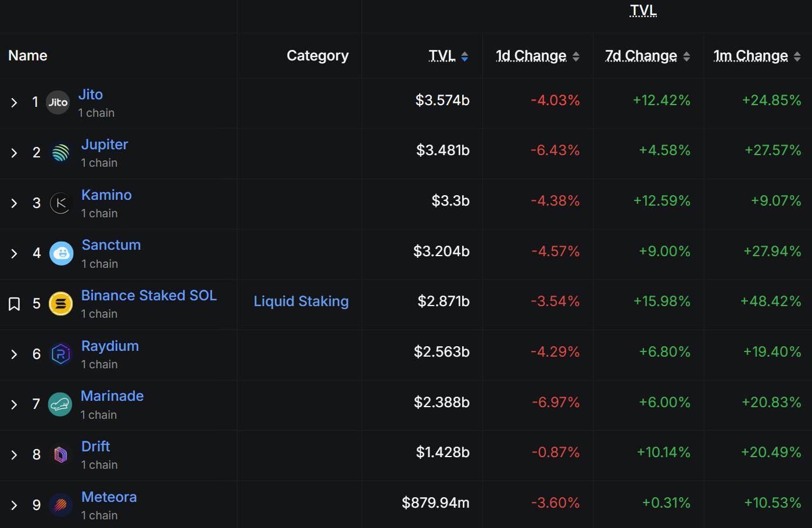Image resolution: width=812 pixels, height=528 pixels.
Task: Click the 7d Change column header
Action: click(x=641, y=56)
